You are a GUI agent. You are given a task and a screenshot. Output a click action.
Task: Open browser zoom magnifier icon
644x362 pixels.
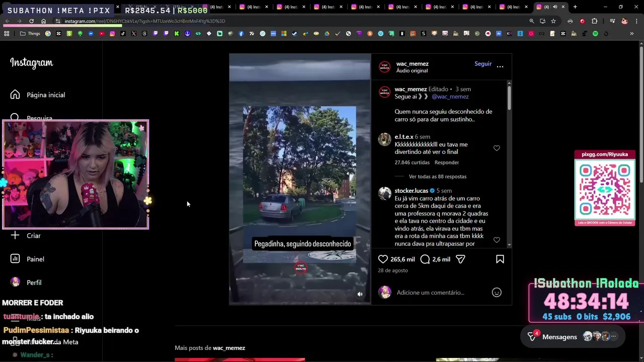click(532, 21)
